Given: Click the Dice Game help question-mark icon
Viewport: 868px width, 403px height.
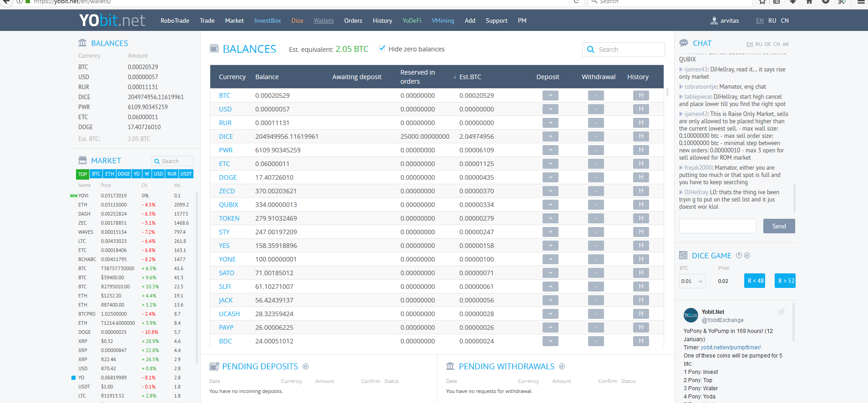Looking at the screenshot, I should [x=739, y=256].
